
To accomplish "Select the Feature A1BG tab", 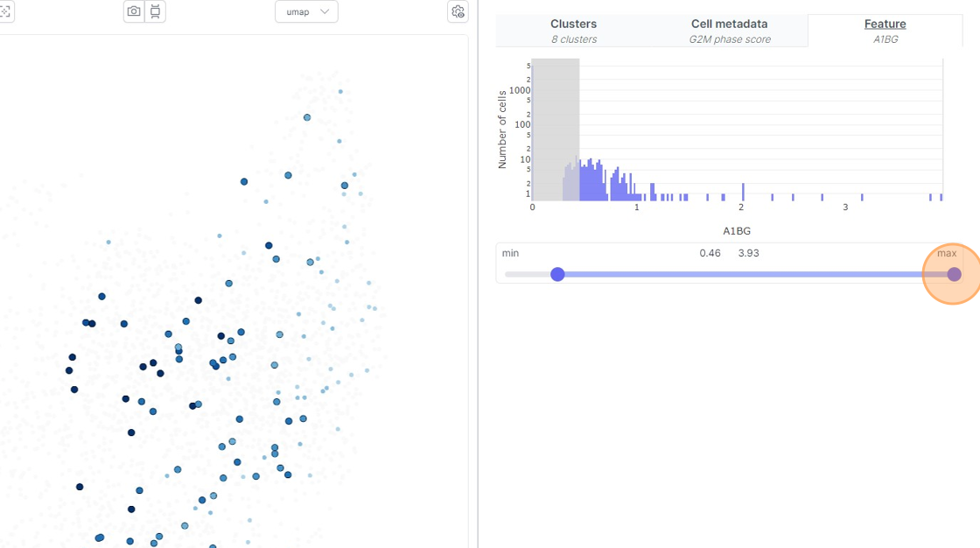I will pyautogui.click(x=885, y=31).
